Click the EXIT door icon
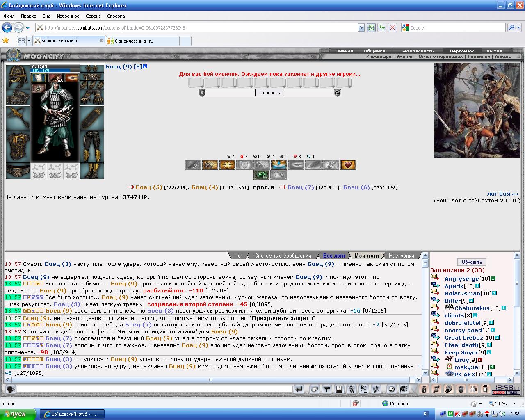This screenshot has height=420, width=525. 486,389
